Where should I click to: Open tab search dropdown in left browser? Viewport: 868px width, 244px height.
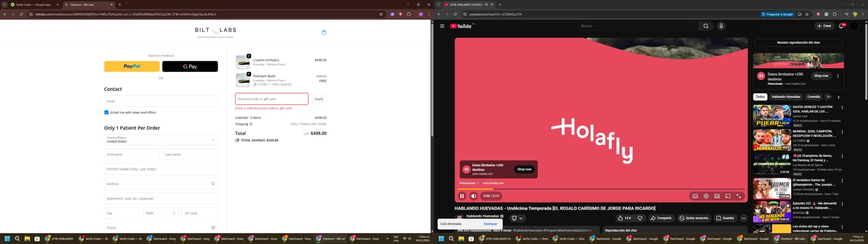point(4,5)
